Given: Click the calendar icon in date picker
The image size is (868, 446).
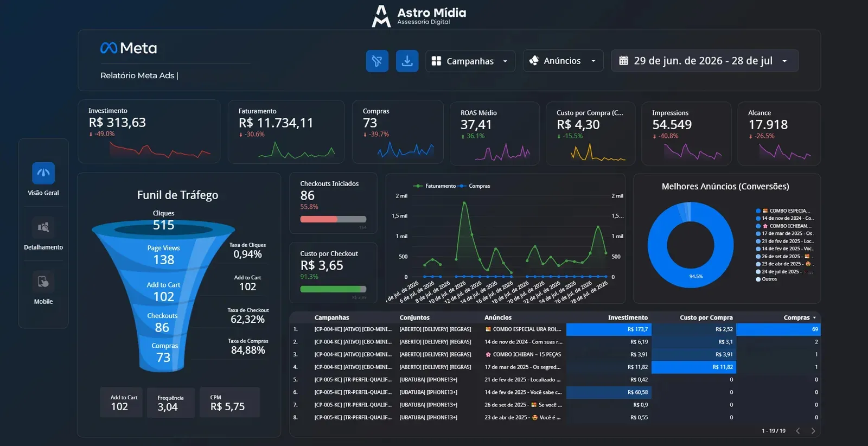Looking at the screenshot, I should [x=624, y=61].
